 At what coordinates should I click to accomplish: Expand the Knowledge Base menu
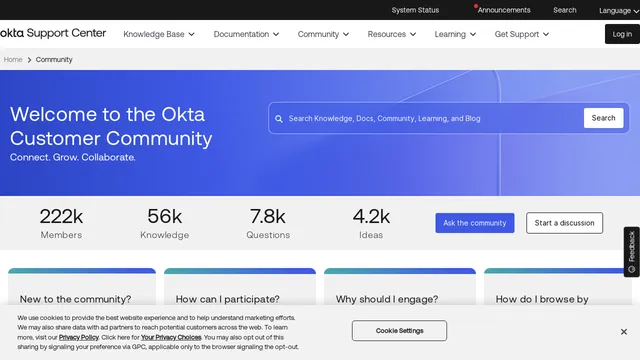159,34
